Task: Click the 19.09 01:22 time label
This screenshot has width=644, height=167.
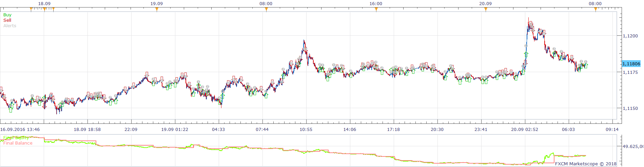Action: [175, 130]
